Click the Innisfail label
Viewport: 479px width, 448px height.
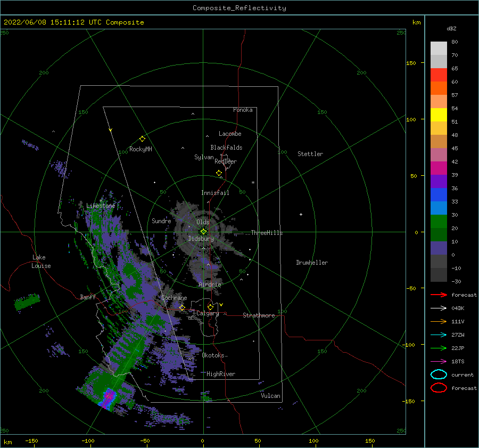tap(215, 193)
